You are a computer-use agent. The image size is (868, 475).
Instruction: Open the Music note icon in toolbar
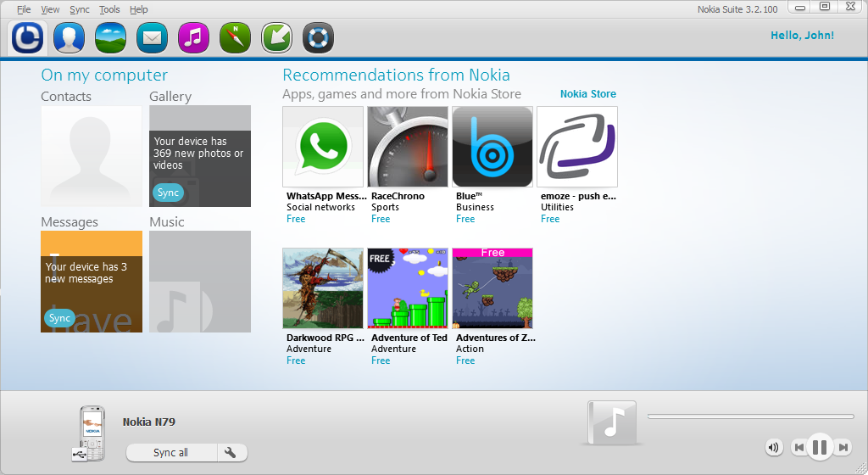(x=194, y=37)
